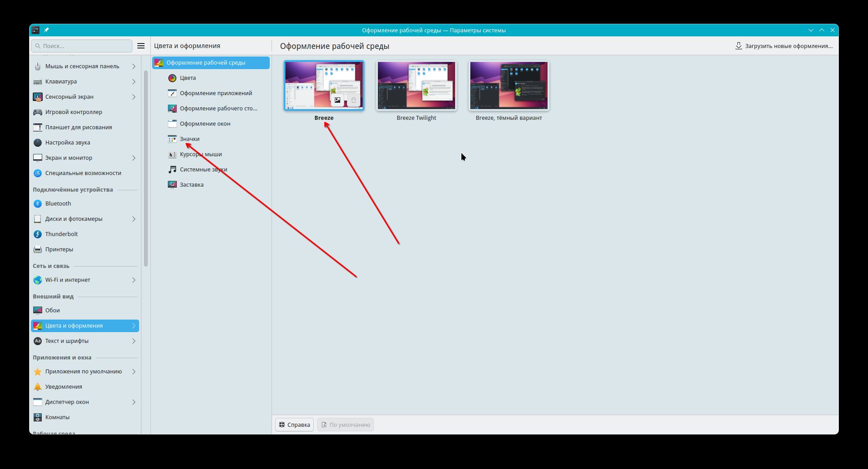Click the Приложения и окна section header

pos(62,358)
